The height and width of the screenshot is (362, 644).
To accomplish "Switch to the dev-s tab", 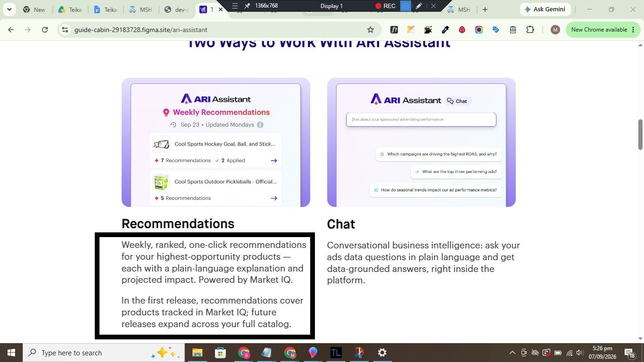I will [175, 9].
